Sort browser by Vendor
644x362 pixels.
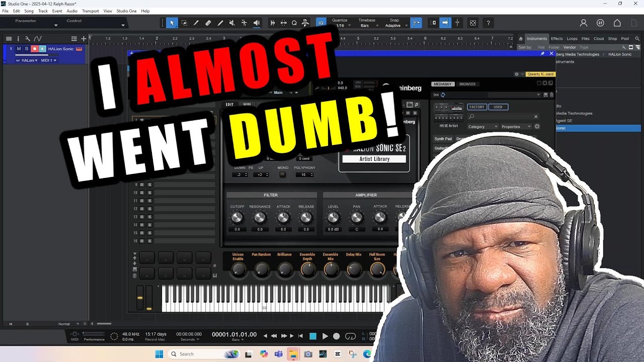(x=570, y=47)
